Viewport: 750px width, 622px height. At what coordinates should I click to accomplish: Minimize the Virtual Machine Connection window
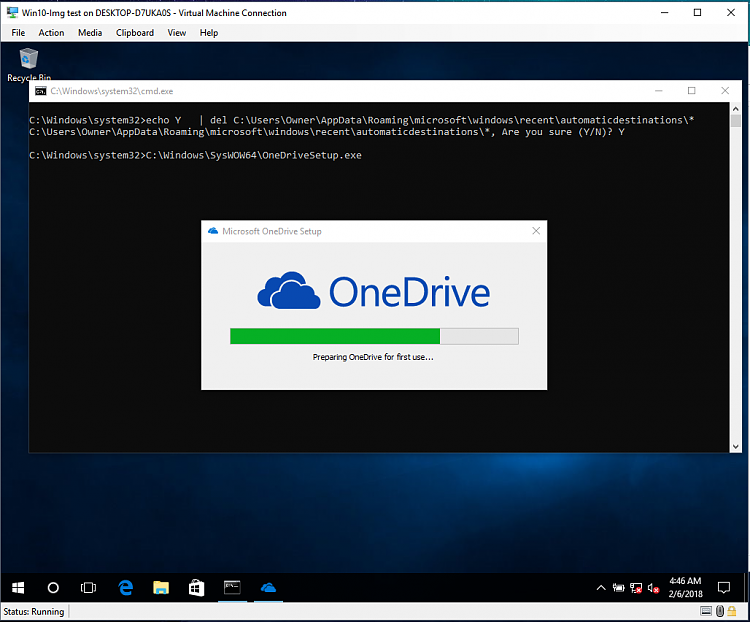tap(664, 12)
